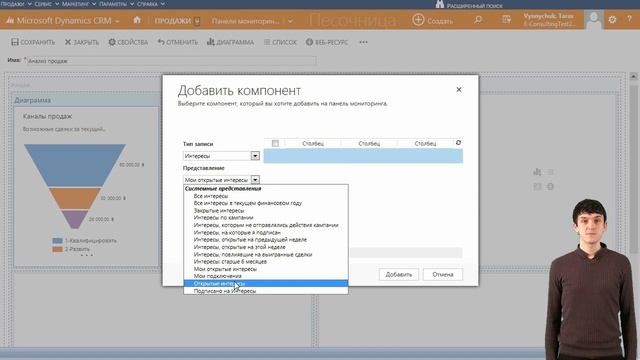Click the Создать plus icon
This screenshot has height=360, width=640.
(418, 20)
